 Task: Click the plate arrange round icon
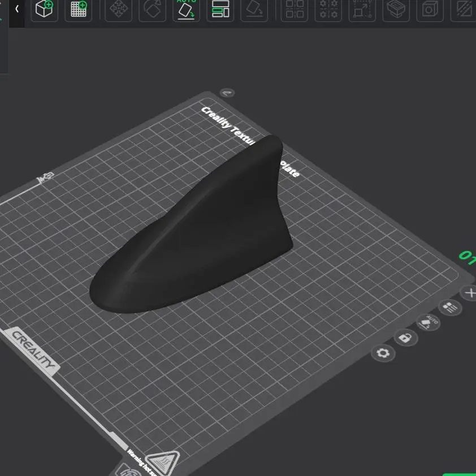[450, 308]
